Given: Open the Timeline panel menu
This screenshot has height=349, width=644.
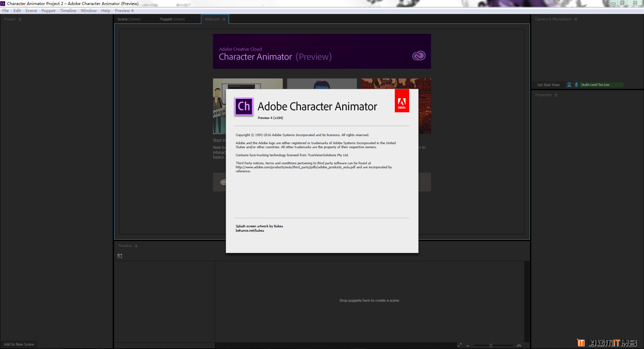Looking at the screenshot, I should point(136,246).
